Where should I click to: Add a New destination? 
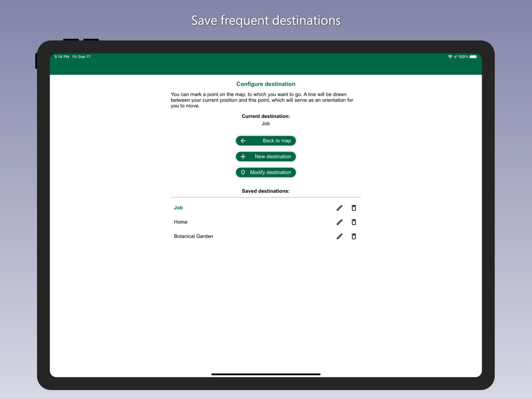coord(265,156)
